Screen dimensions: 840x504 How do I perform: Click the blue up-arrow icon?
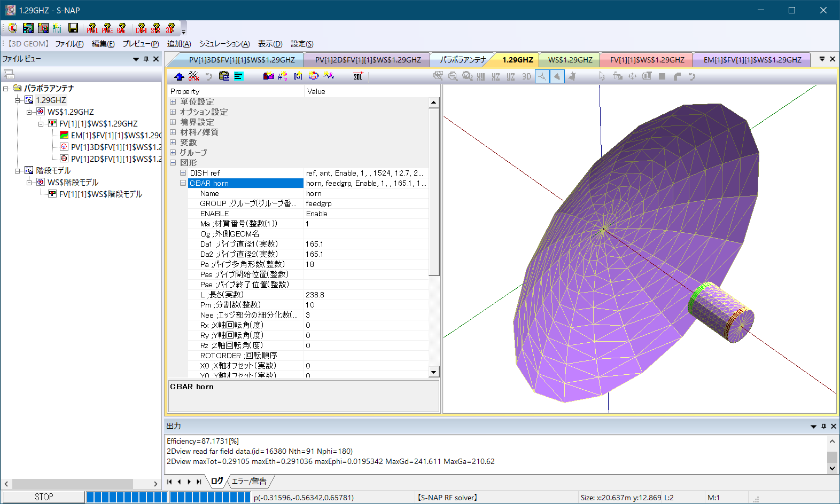tap(179, 76)
